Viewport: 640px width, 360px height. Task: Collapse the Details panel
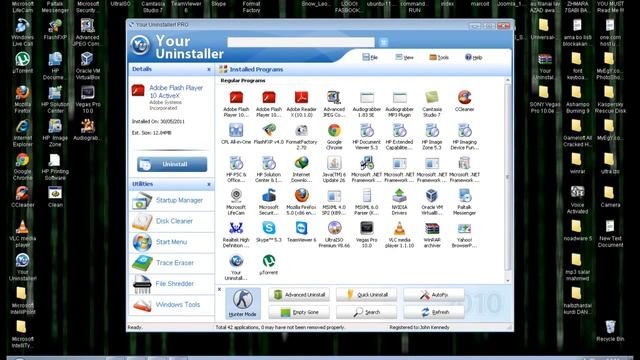pos(209,69)
